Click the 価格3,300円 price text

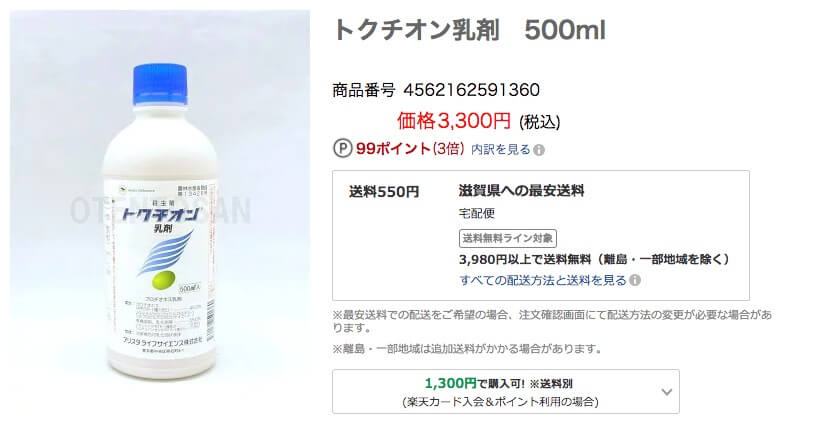(x=453, y=121)
